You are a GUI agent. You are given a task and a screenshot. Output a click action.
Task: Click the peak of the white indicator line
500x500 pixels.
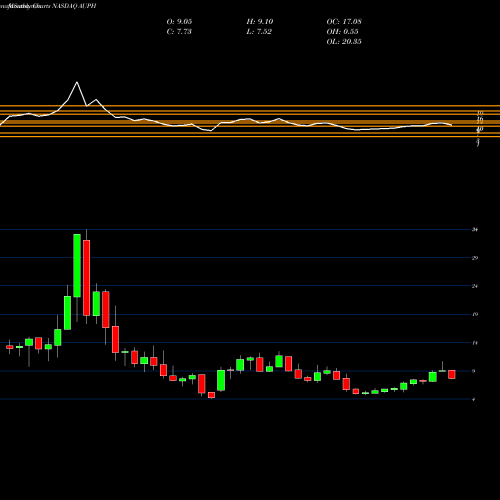point(77,82)
